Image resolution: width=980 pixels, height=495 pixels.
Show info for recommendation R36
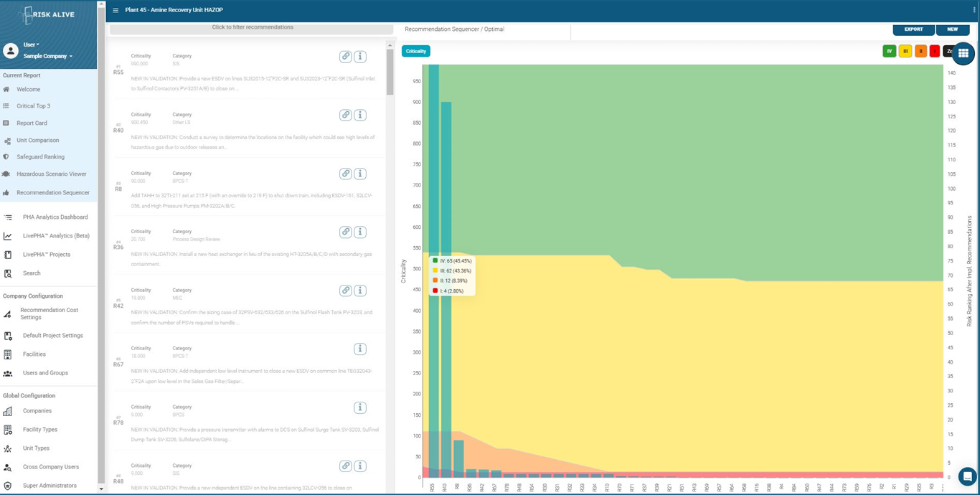click(x=360, y=232)
